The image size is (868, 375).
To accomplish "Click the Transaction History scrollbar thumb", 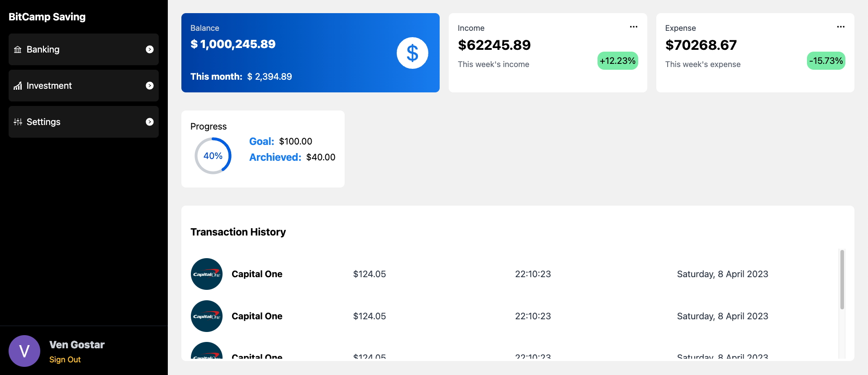I will point(842,279).
